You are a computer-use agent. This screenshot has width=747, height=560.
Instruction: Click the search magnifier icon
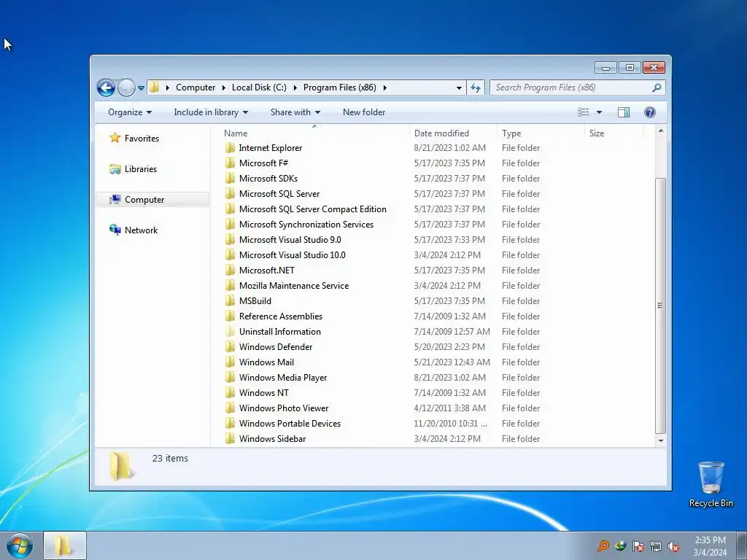(x=657, y=87)
